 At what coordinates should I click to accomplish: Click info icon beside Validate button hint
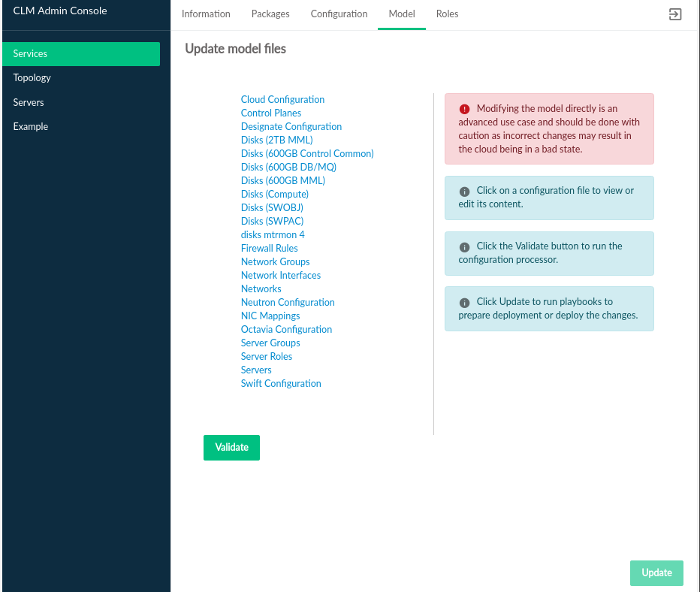click(x=464, y=246)
